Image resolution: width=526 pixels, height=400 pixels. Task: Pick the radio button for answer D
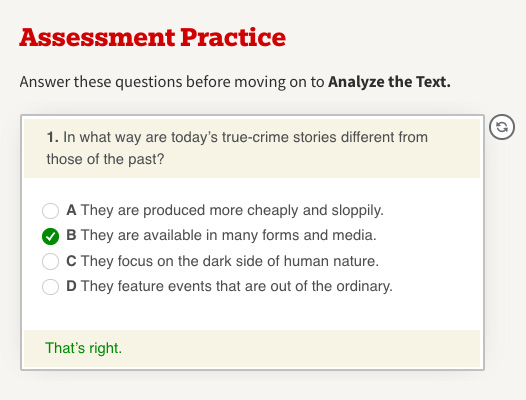[50, 287]
